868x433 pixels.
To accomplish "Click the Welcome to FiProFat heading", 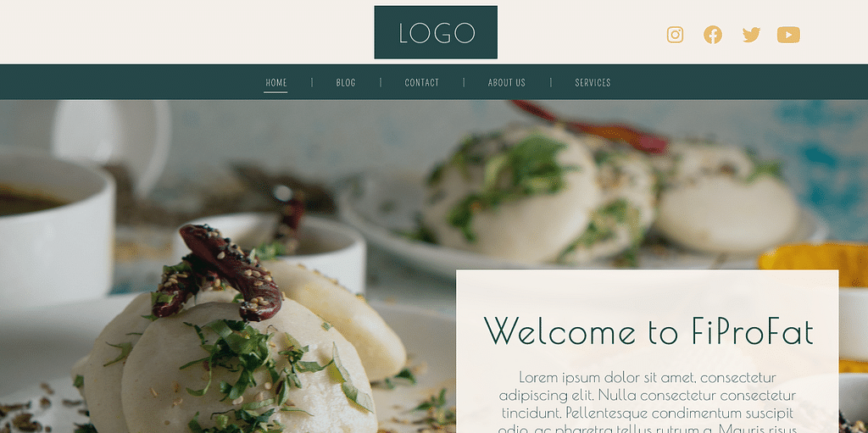I will [648, 330].
